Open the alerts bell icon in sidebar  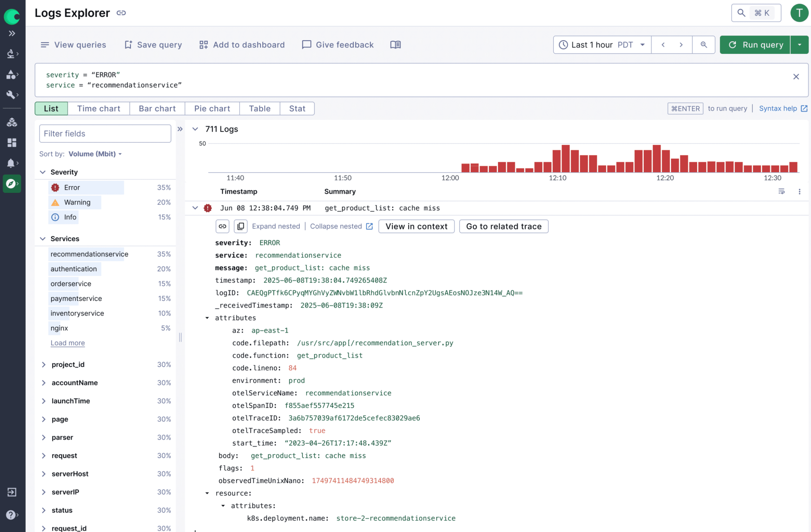pos(11,163)
